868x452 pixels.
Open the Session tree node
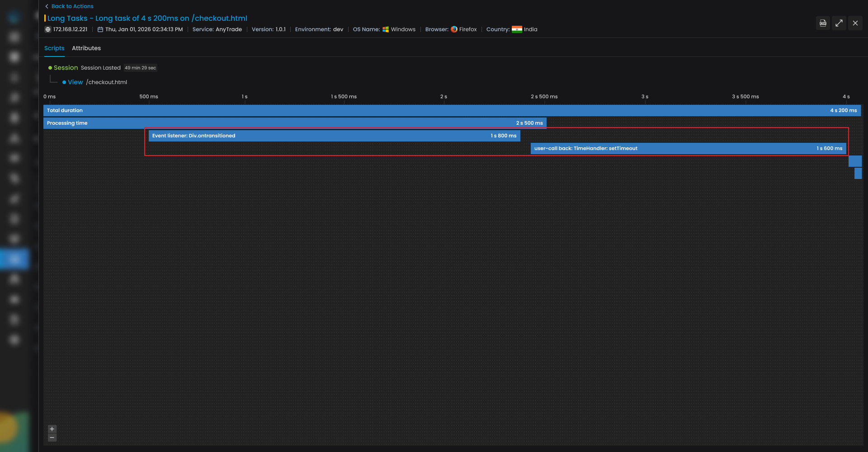pyautogui.click(x=66, y=68)
